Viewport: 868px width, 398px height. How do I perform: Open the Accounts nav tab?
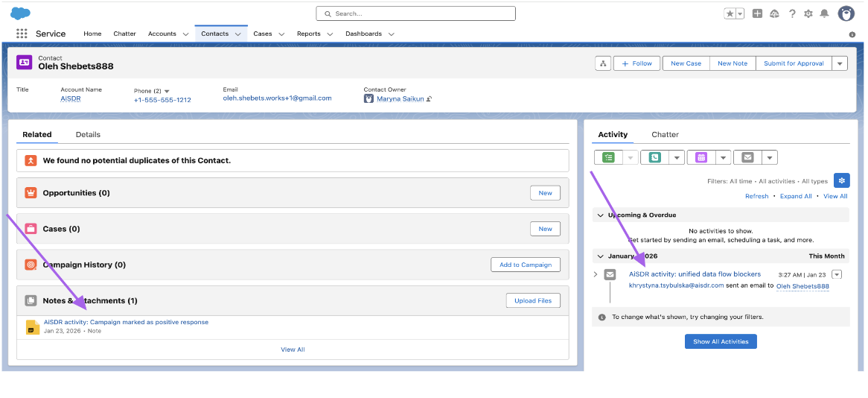pyautogui.click(x=162, y=34)
